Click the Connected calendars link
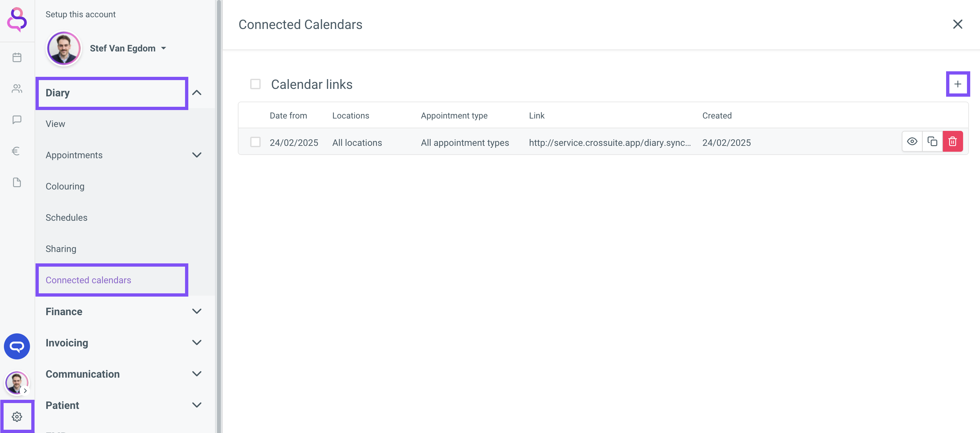The width and height of the screenshot is (980, 433). [88, 280]
